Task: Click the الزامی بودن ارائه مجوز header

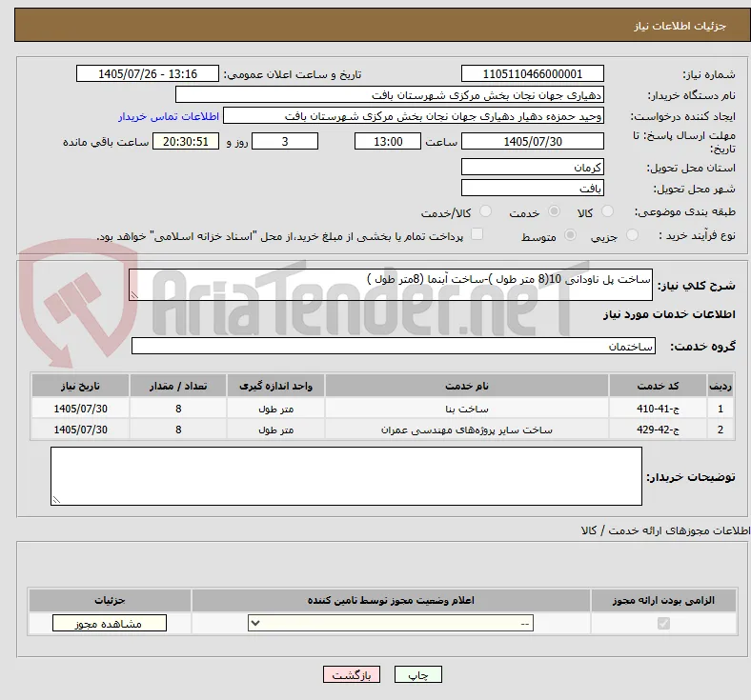Action: click(663, 600)
